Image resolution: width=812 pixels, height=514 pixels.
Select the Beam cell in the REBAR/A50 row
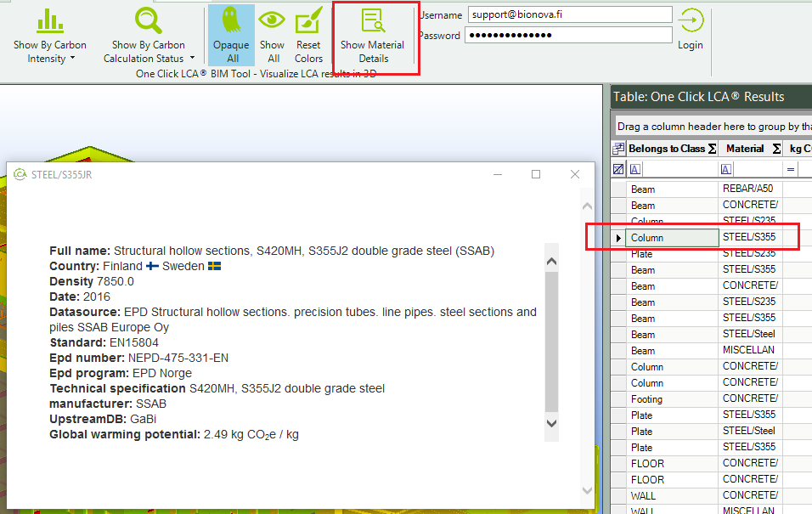672,189
